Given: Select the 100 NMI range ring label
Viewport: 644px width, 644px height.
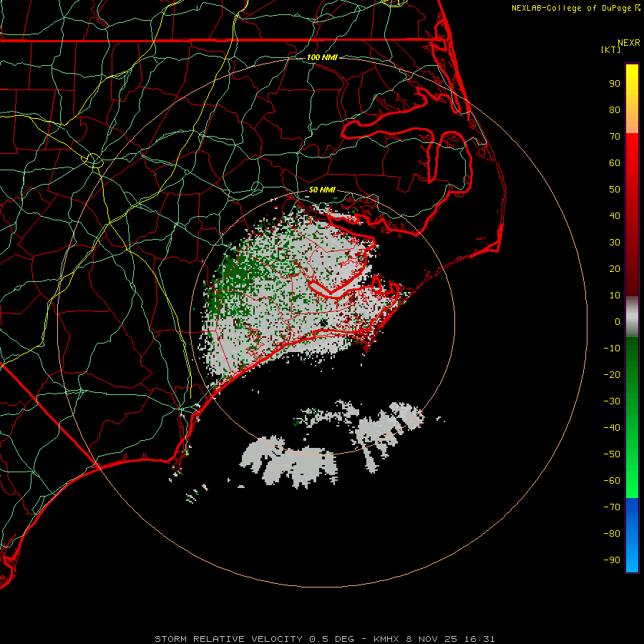Looking at the screenshot, I should [322, 57].
